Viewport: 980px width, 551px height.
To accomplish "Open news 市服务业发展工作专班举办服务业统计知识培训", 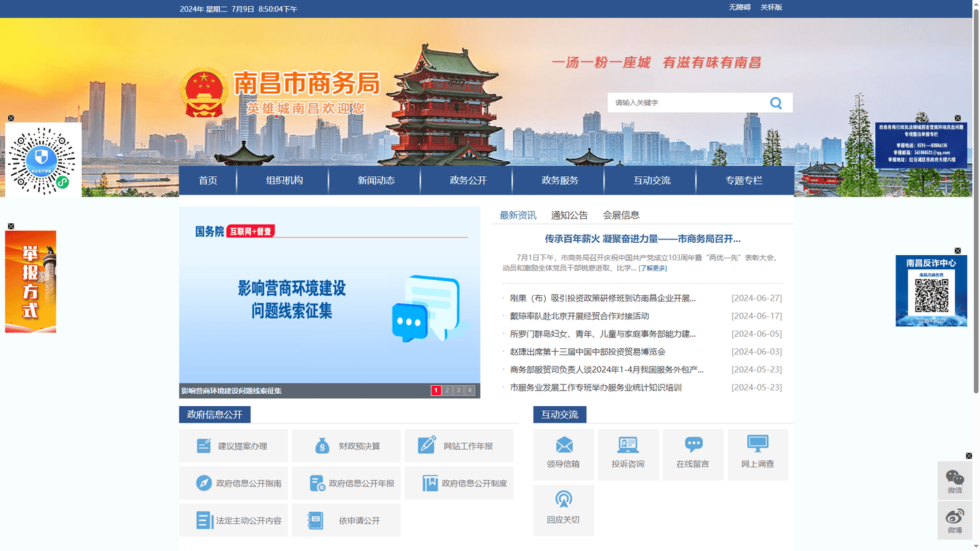I will click(595, 388).
